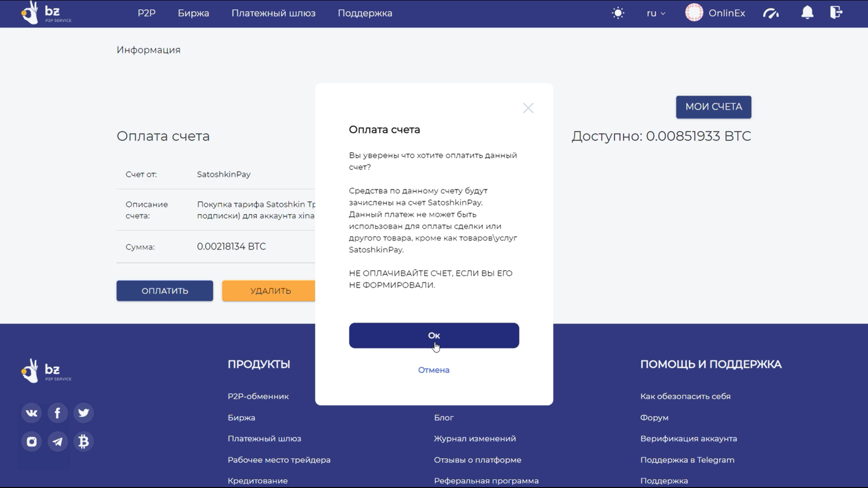Click the OnlinEx profile avatar
The image size is (868, 488).
(x=694, y=12)
